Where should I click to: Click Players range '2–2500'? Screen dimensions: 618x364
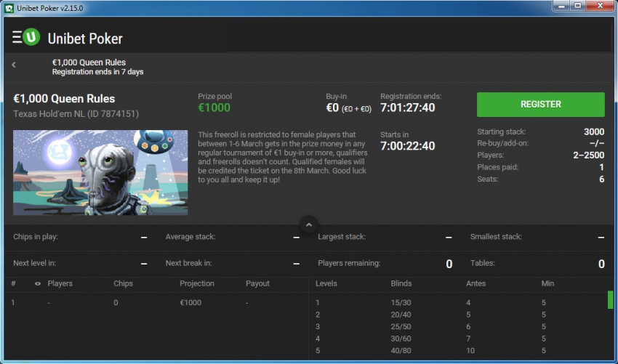pyautogui.click(x=588, y=155)
